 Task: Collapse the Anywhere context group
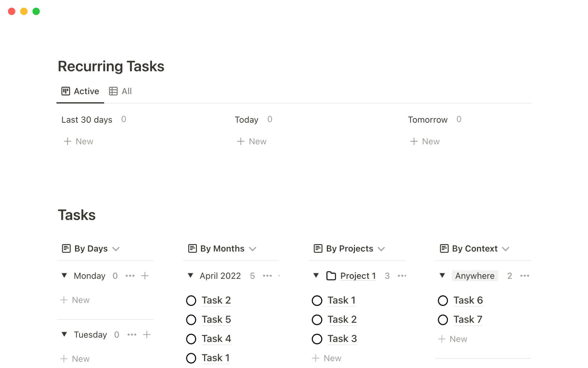442,275
